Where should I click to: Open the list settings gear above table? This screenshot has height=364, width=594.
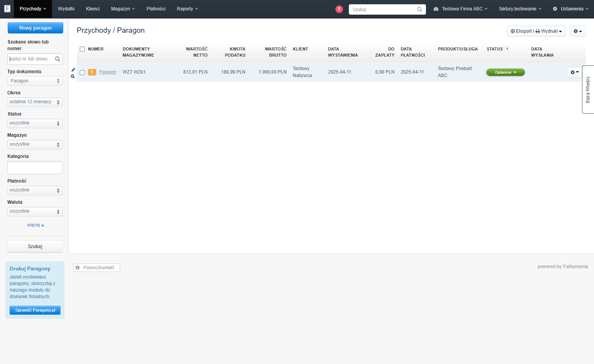click(577, 31)
